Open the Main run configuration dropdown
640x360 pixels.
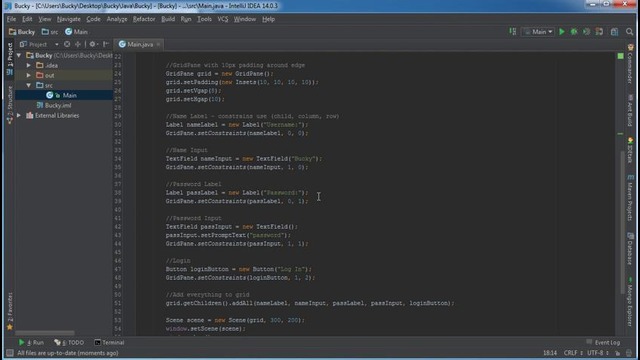pos(538,32)
